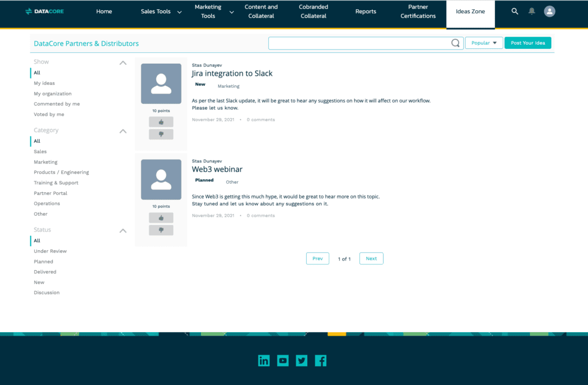This screenshot has width=588, height=385.
Task: Select All under the Show filter
Action: (x=37, y=73)
